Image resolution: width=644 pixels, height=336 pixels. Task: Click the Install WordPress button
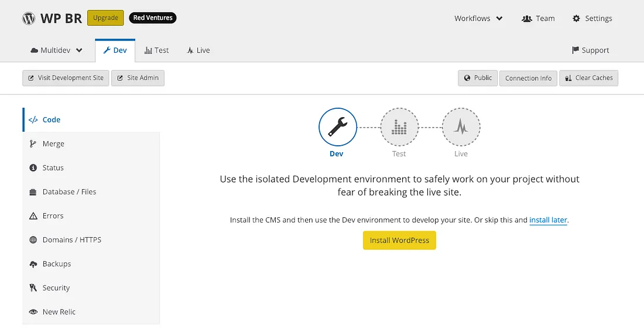click(x=399, y=241)
